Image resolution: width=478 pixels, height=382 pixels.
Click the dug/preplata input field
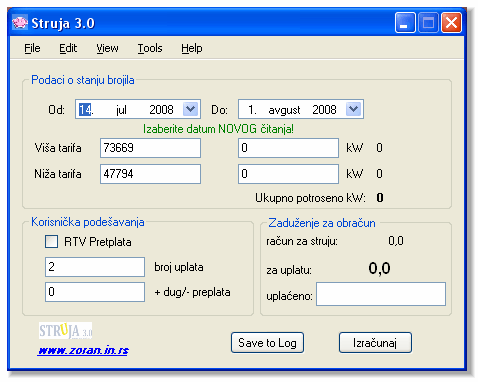point(95,292)
